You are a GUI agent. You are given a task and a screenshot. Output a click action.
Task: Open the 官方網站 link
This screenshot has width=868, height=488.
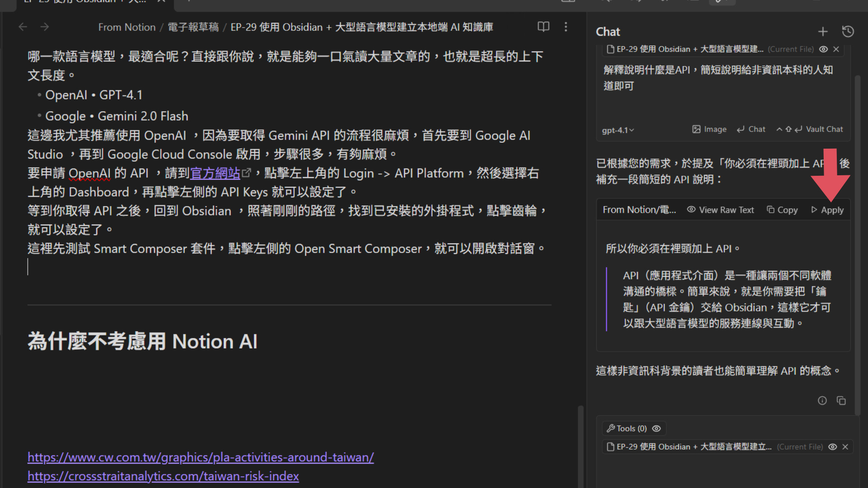tap(215, 173)
